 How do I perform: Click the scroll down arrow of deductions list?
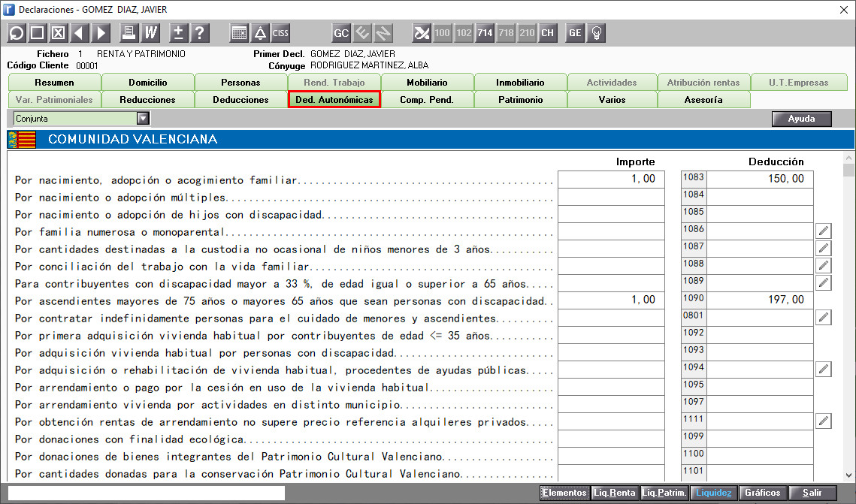[x=848, y=475]
